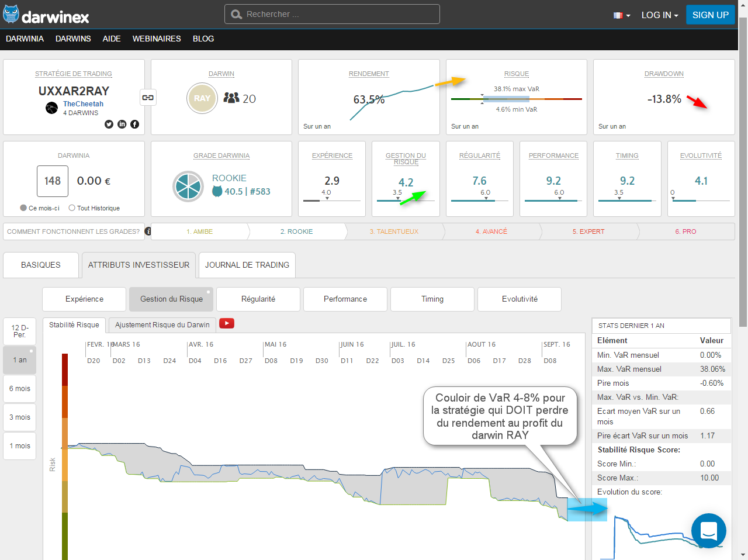
Task: Open TheCheetah profile link
Action: (x=83, y=104)
